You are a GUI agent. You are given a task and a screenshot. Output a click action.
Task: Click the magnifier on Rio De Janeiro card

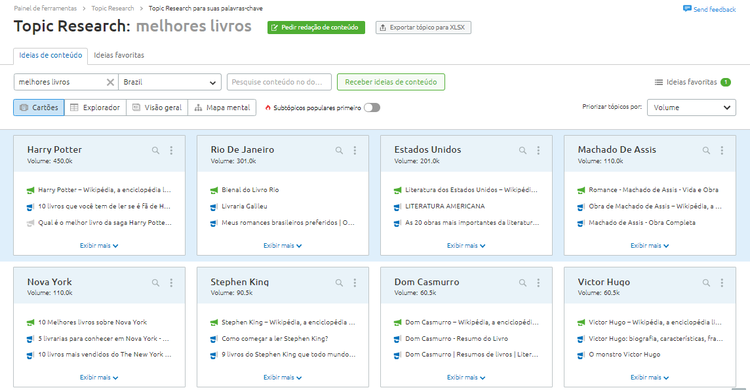pyautogui.click(x=339, y=150)
